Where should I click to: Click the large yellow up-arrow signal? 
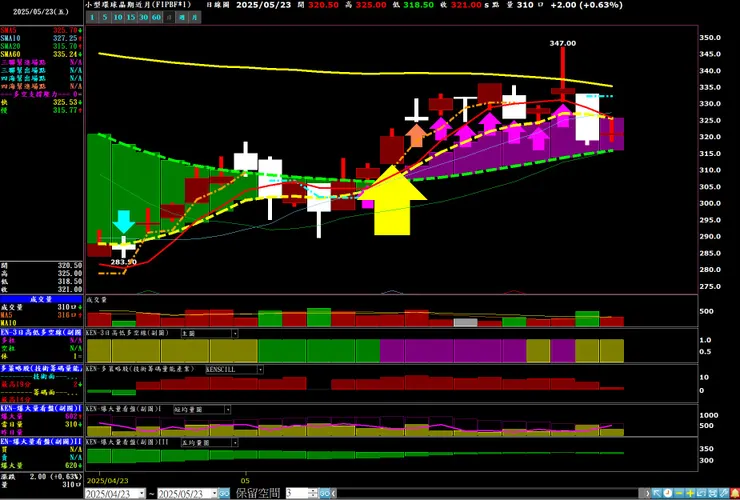(x=392, y=200)
